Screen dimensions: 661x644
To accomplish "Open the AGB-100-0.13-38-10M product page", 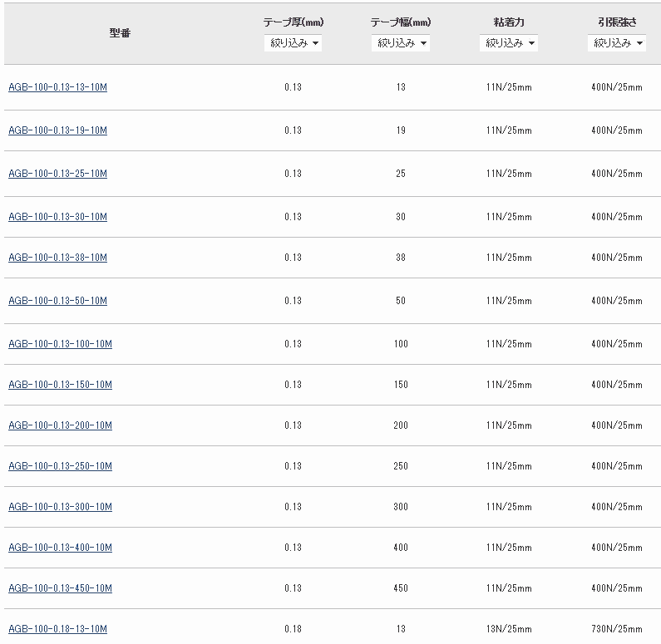I will coord(57,258).
